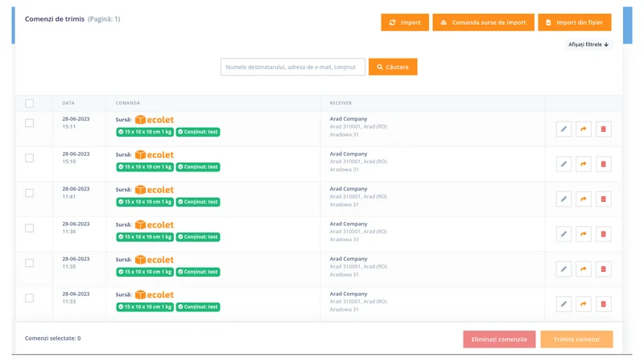Send the 11:41 order with arrow icon
Viewport: 644px width, 362px height.
[583, 199]
